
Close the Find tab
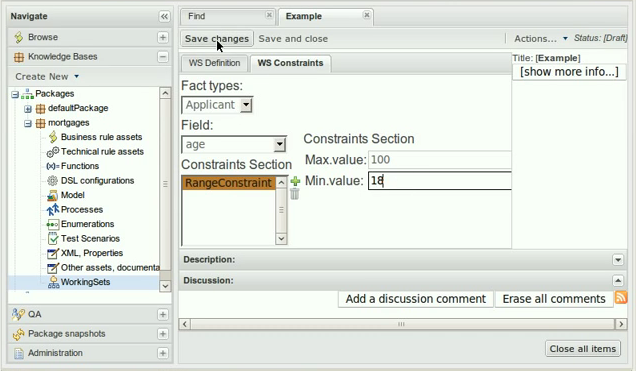(269, 15)
